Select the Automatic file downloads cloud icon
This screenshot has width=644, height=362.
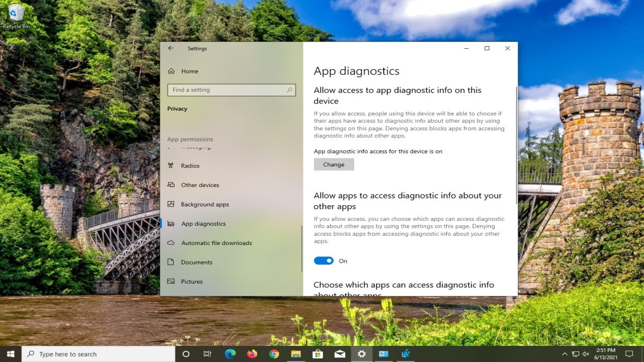coord(171,243)
